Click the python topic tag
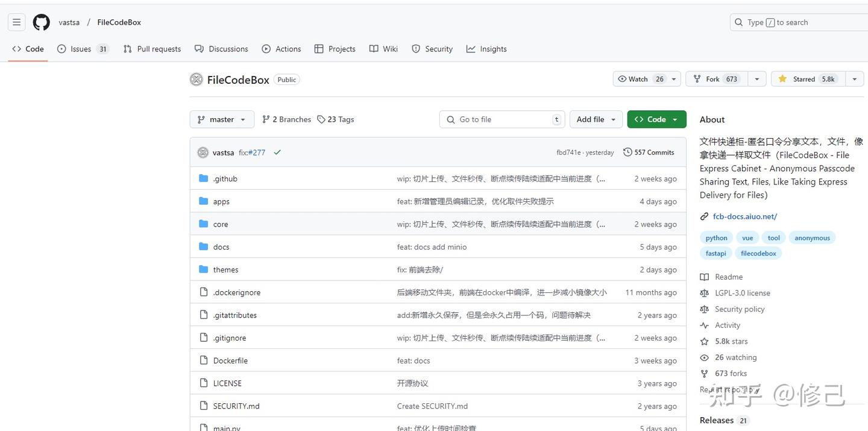Screen dimensions: 868x431 [x=717, y=238]
